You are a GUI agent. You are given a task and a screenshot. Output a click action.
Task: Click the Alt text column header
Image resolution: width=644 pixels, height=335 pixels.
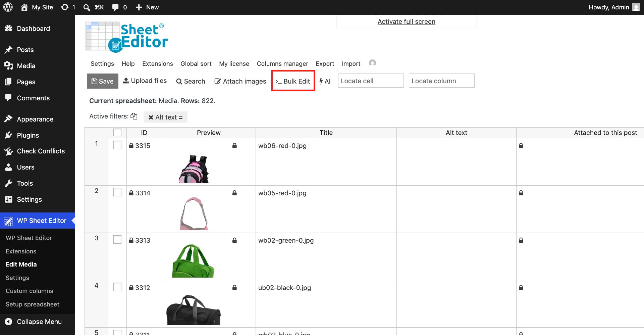tap(456, 133)
